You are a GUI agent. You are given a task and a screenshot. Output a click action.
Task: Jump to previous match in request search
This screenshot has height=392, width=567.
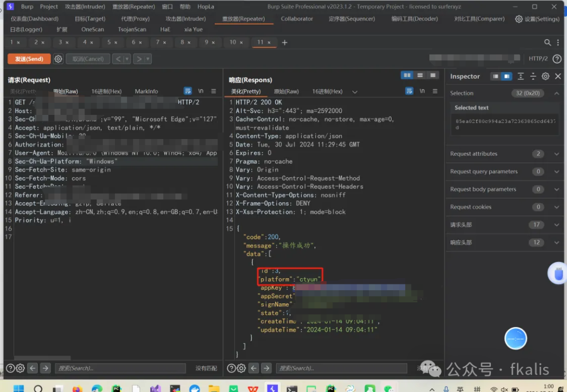pos(33,368)
